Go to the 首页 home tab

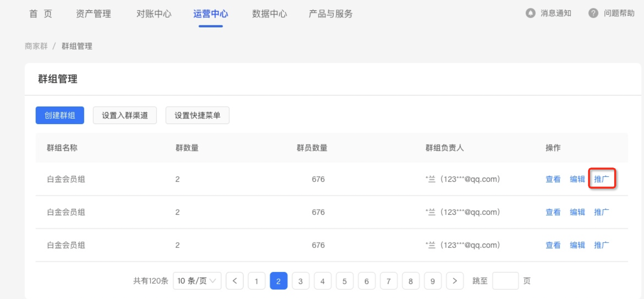click(x=41, y=14)
